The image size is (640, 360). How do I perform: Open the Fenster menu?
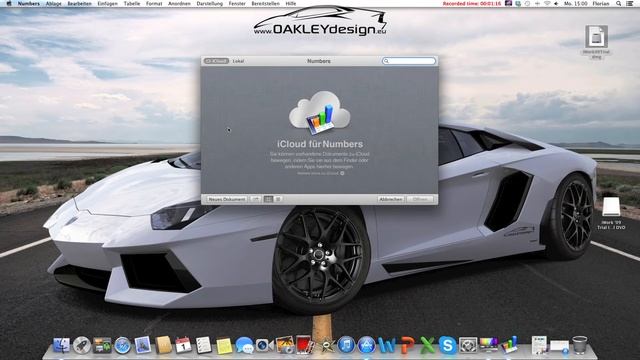(237, 3)
